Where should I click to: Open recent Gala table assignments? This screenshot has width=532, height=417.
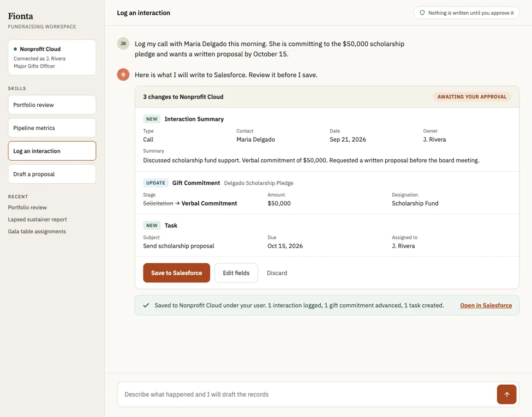(37, 231)
